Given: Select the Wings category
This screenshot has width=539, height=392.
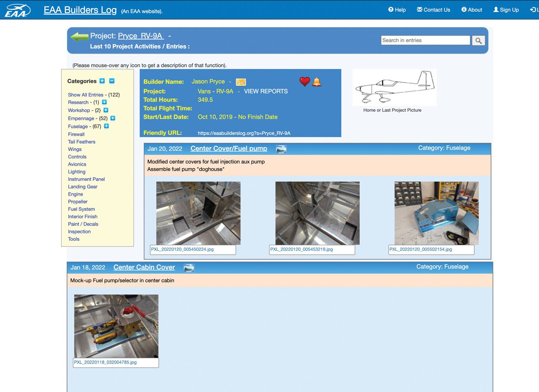Looking at the screenshot, I should coord(75,149).
